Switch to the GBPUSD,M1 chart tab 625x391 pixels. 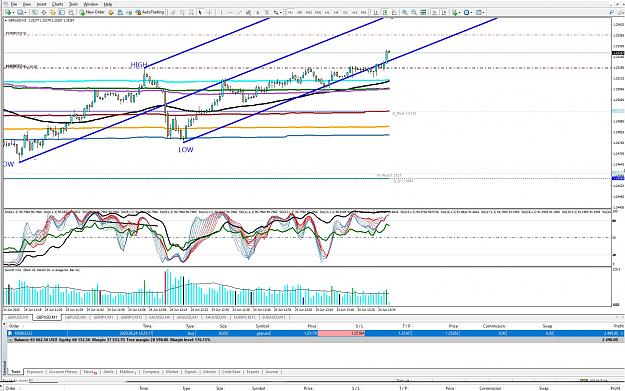pyautogui.click(x=47, y=317)
